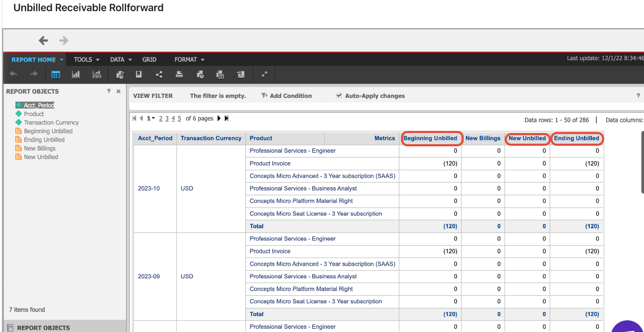The image size is (644, 332).
Task: Close the Report Objects panel
Action: tap(119, 92)
